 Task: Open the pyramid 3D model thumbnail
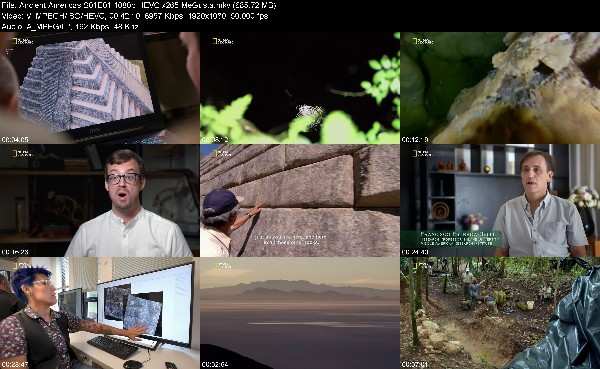99,88
